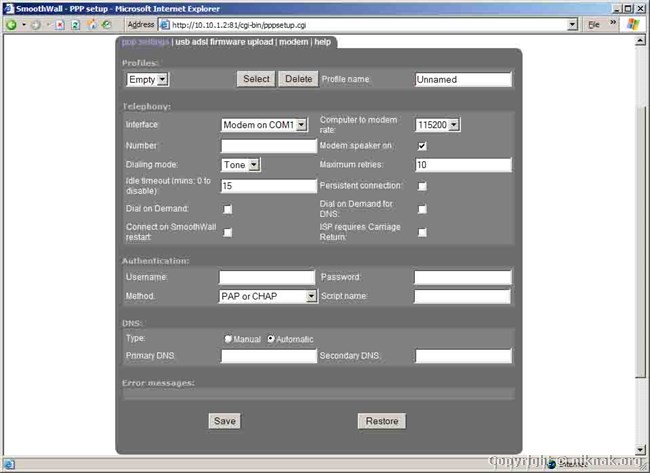The width and height of the screenshot is (650, 473).
Task: Click the Refresh page icon
Action: 75,25
